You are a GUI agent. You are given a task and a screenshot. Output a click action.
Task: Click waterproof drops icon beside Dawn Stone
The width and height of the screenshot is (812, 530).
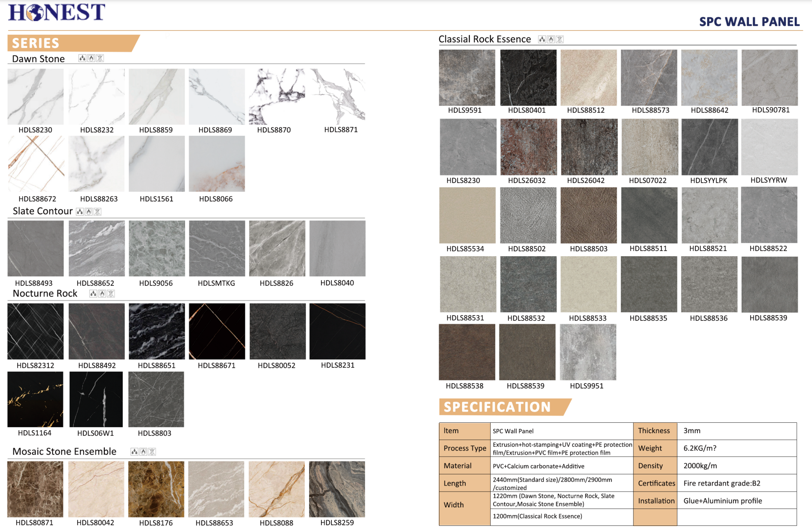pyautogui.click(x=83, y=59)
